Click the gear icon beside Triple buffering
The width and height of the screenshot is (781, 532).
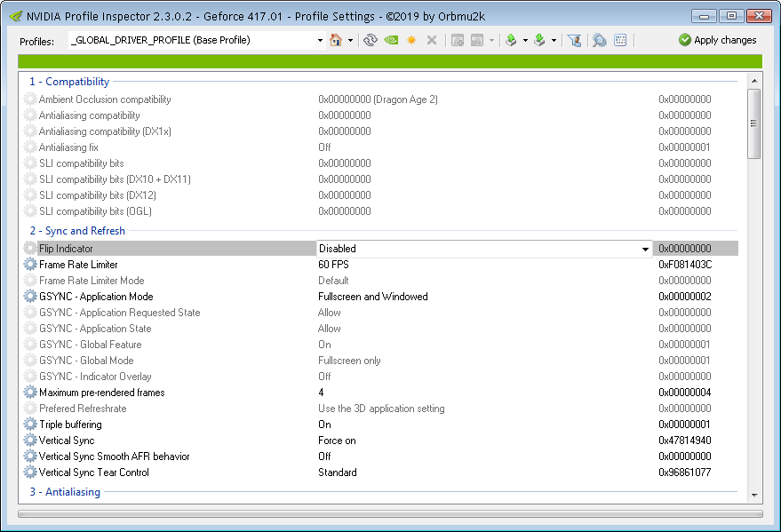30,424
